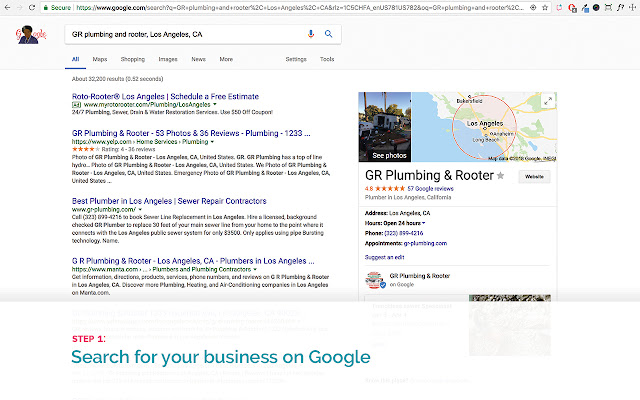640x400 pixels.
Task: Click the GR Plumbing & Rooter profile logo
Action: click(x=374, y=280)
